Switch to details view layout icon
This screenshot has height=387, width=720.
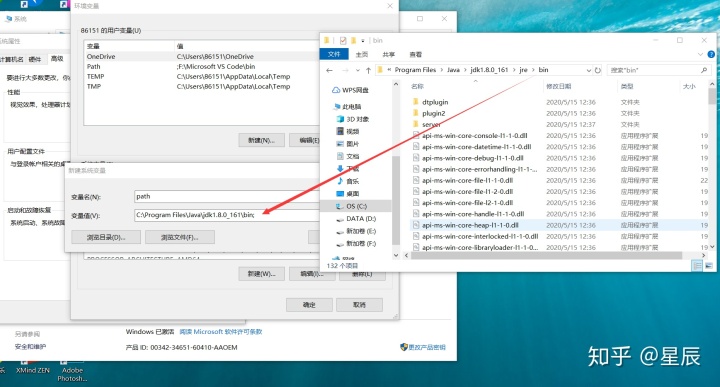click(697, 266)
